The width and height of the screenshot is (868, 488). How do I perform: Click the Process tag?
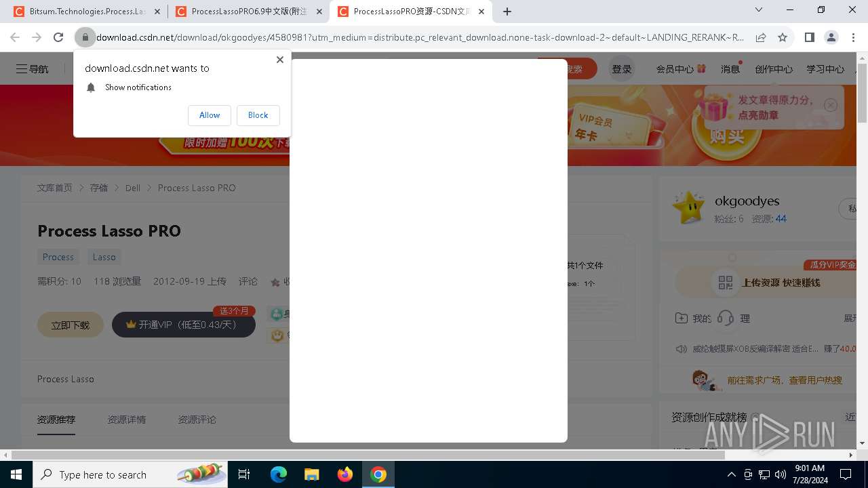[x=58, y=257]
